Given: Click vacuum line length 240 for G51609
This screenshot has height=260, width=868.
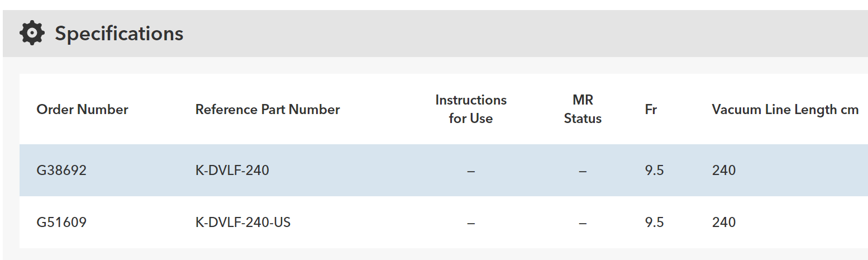Looking at the screenshot, I should tap(724, 223).
